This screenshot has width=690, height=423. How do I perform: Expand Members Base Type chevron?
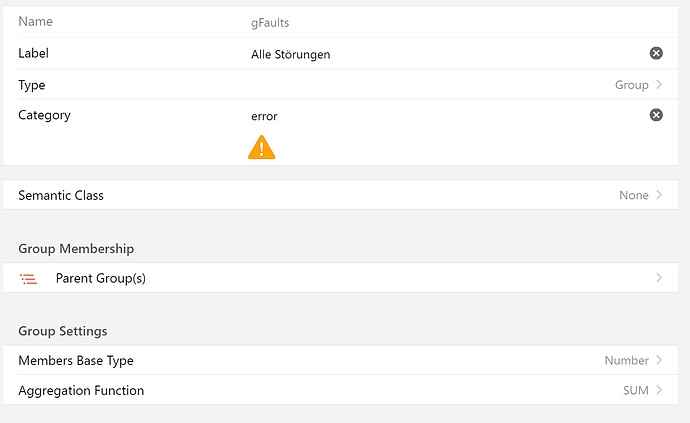pyautogui.click(x=659, y=360)
